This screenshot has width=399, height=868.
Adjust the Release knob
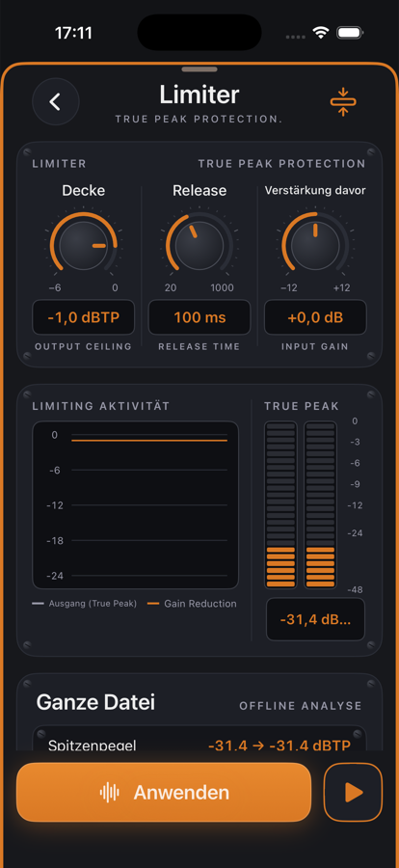(199, 245)
